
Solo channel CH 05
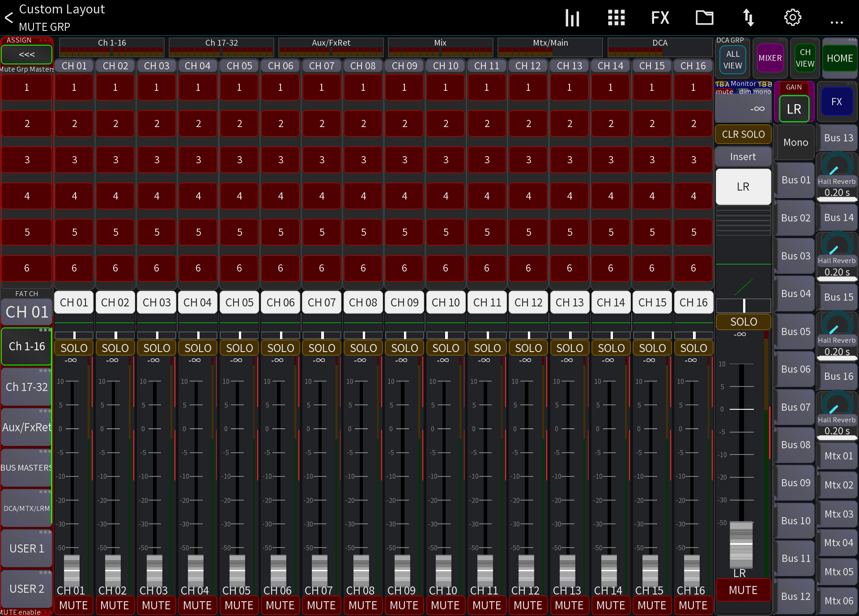click(x=239, y=348)
